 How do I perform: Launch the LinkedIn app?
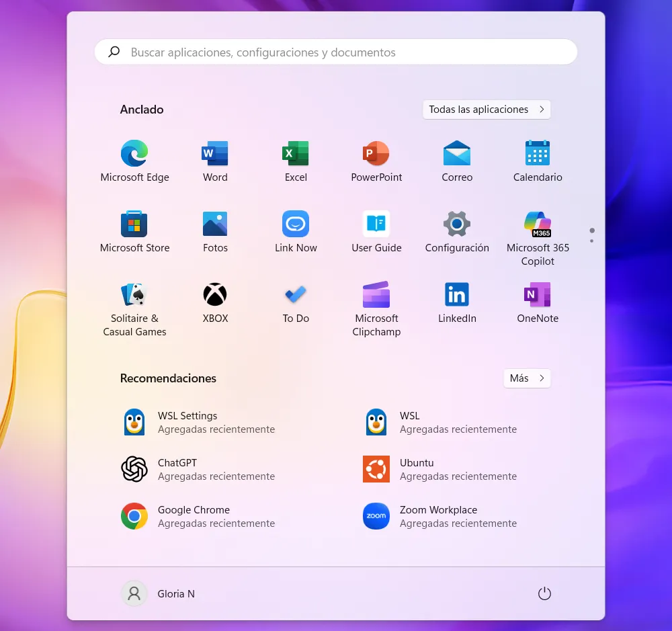click(x=457, y=302)
